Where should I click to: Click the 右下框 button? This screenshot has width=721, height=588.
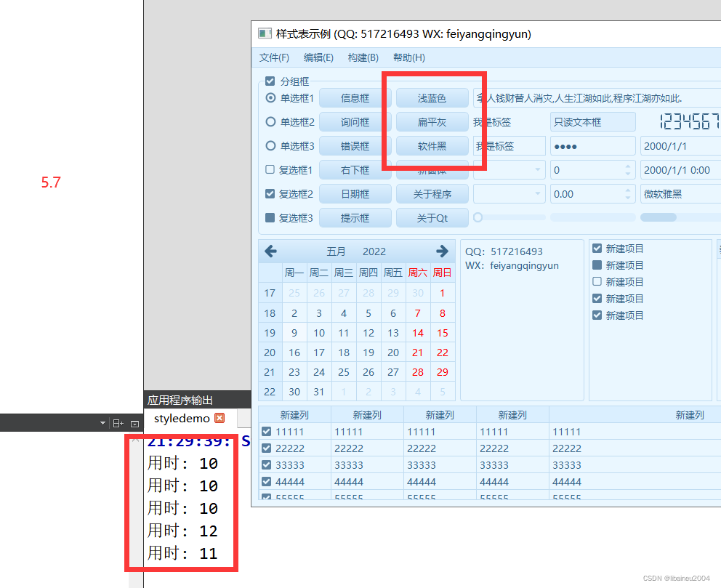pos(355,169)
